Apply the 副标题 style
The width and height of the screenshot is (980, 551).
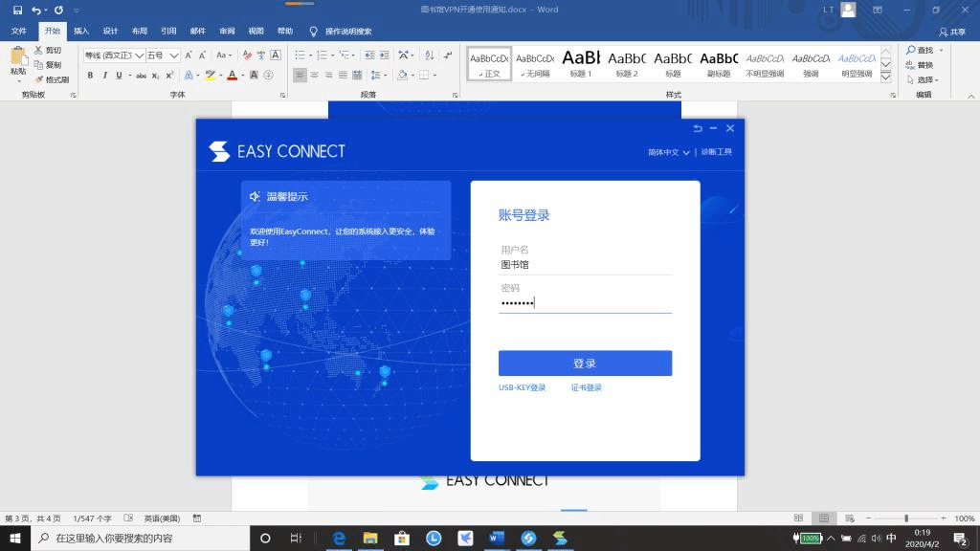pyautogui.click(x=719, y=64)
